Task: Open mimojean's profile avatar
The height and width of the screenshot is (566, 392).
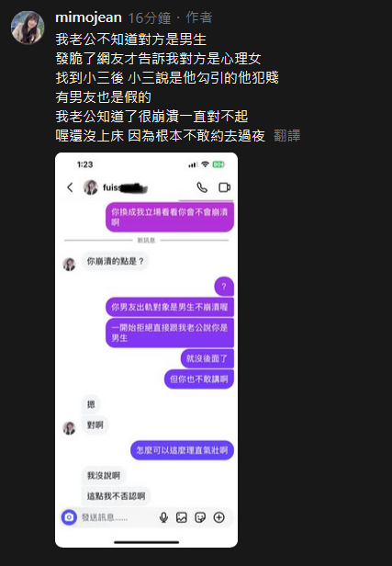Action: (x=28, y=28)
